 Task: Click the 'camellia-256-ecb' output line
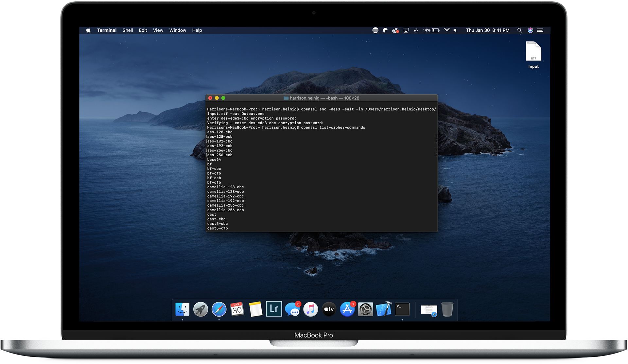click(225, 210)
